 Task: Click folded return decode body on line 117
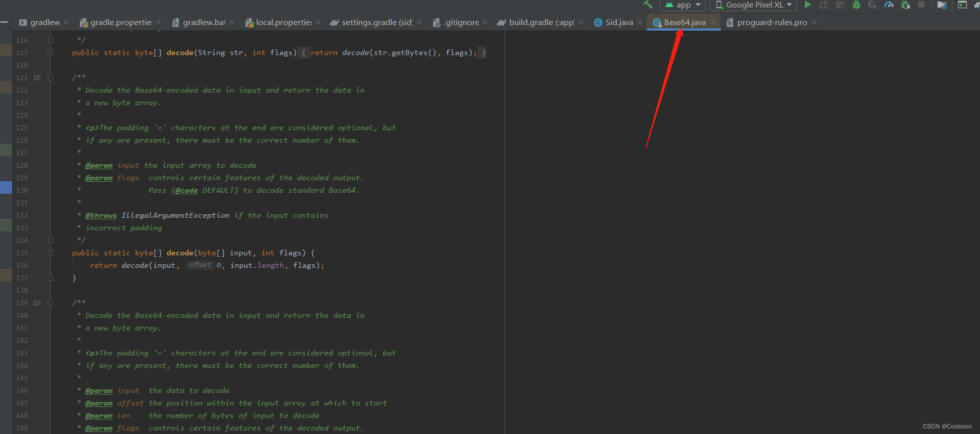[393, 53]
